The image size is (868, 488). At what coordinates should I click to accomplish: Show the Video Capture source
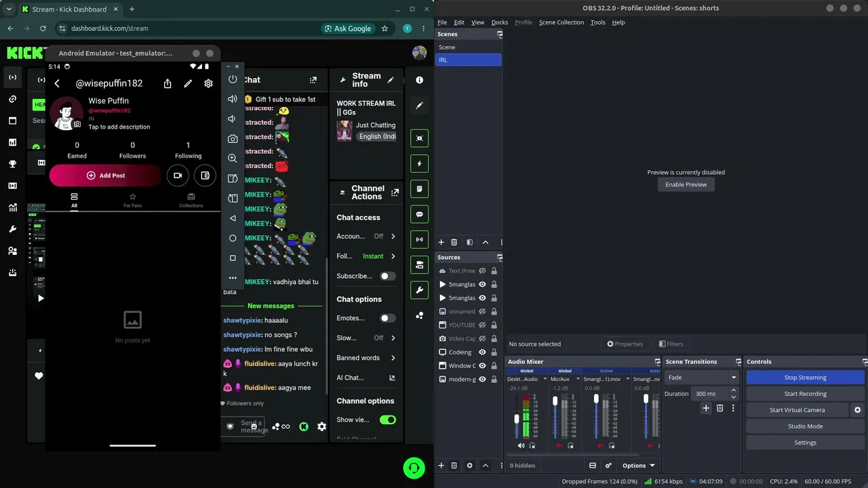point(482,339)
